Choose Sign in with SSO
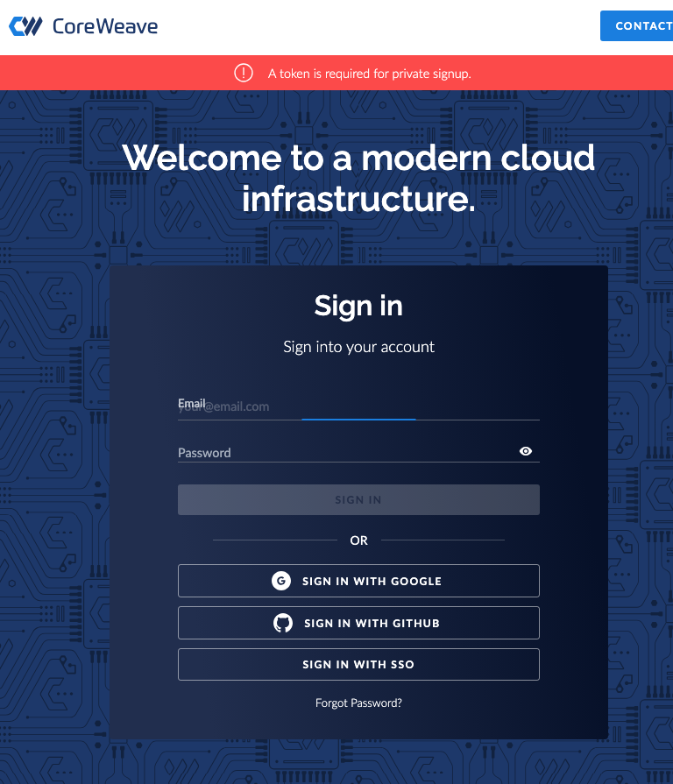The height and width of the screenshot is (784, 673). [358, 665]
